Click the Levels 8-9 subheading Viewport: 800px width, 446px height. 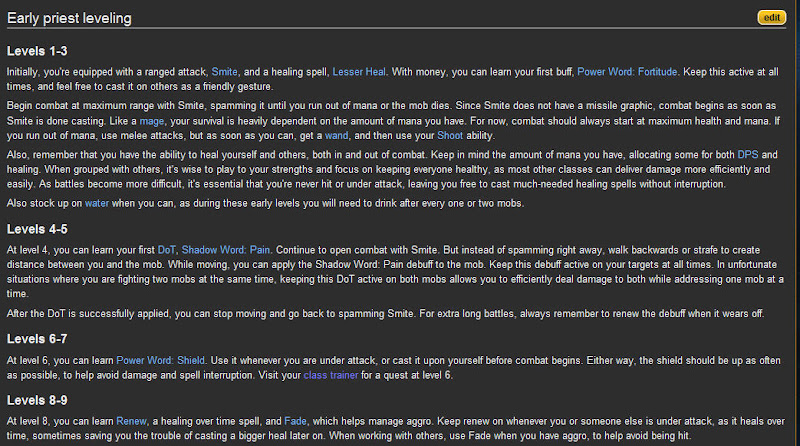point(37,400)
